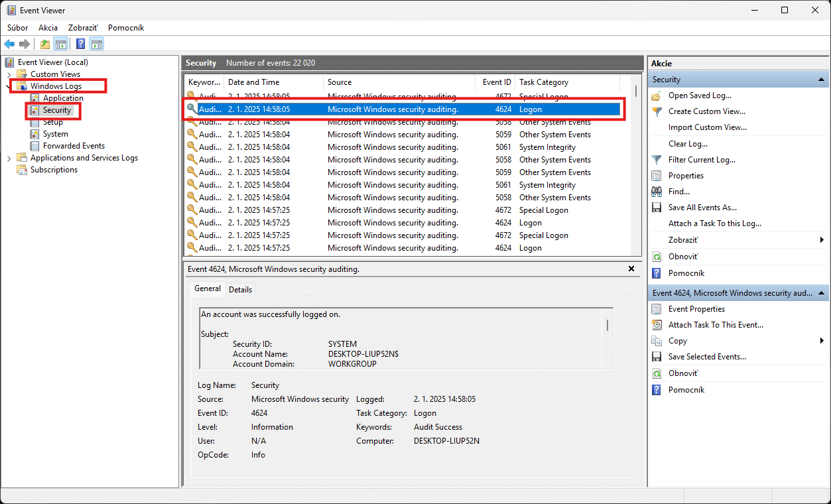Image resolution: width=831 pixels, height=504 pixels.
Task: Sort by Source column header
Action: (399, 82)
